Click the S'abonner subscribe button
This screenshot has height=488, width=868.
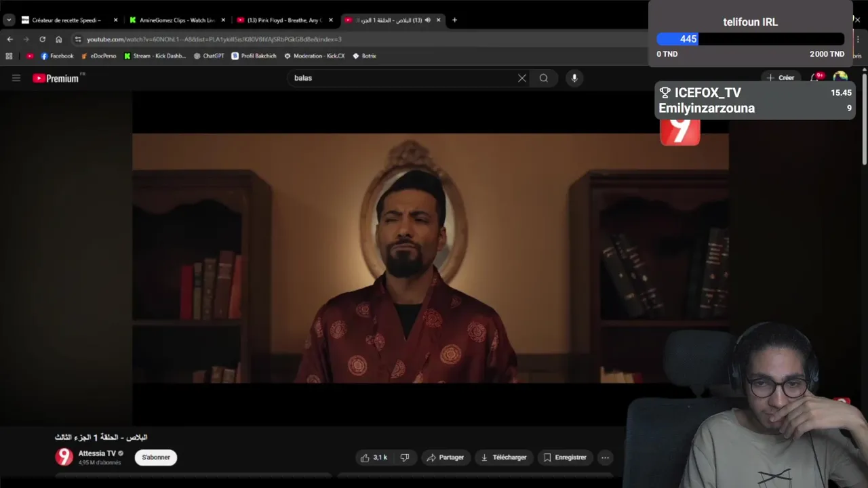pyautogui.click(x=156, y=457)
